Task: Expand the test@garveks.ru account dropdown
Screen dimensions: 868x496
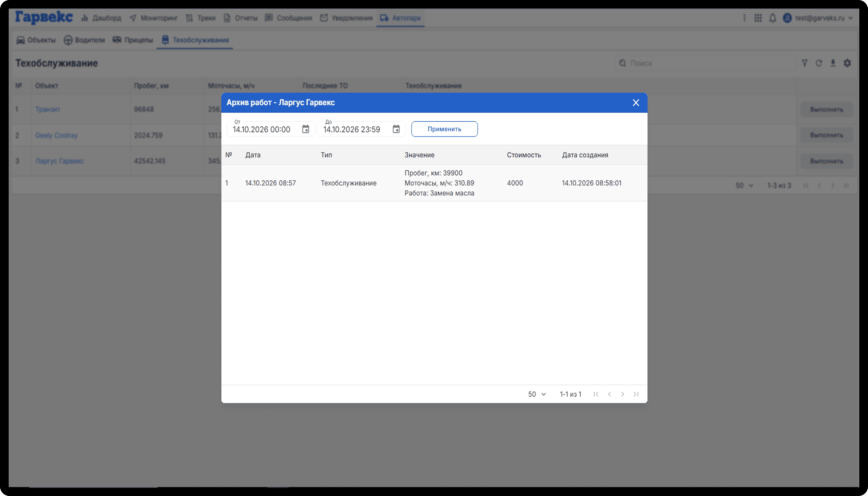Action: click(x=818, y=18)
